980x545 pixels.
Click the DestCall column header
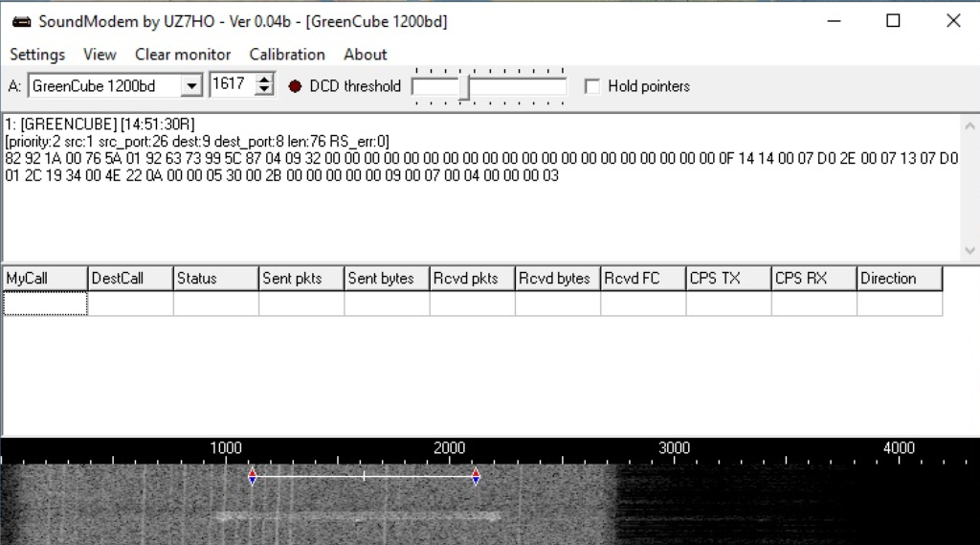tap(130, 279)
